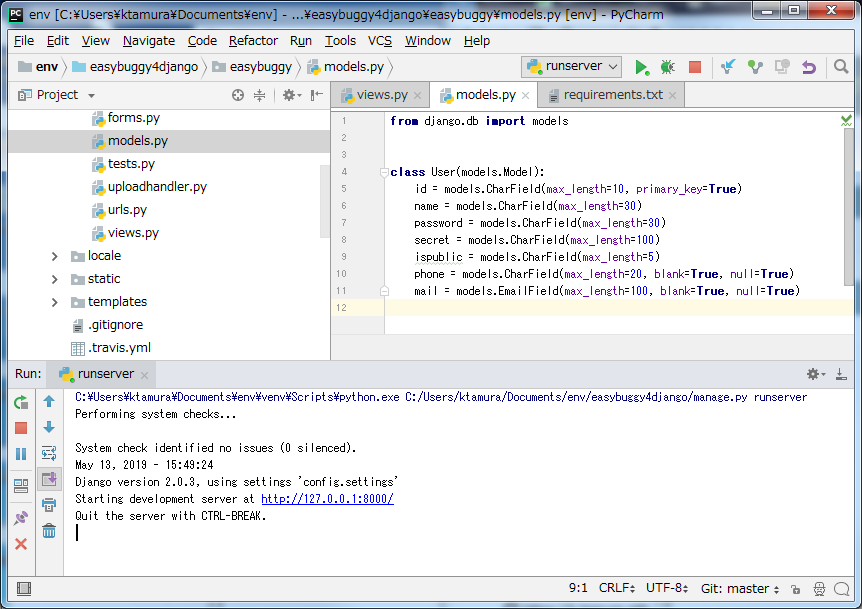This screenshot has height=609, width=862.
Task: Click line and column indicator 9:1
Action: 578,588
